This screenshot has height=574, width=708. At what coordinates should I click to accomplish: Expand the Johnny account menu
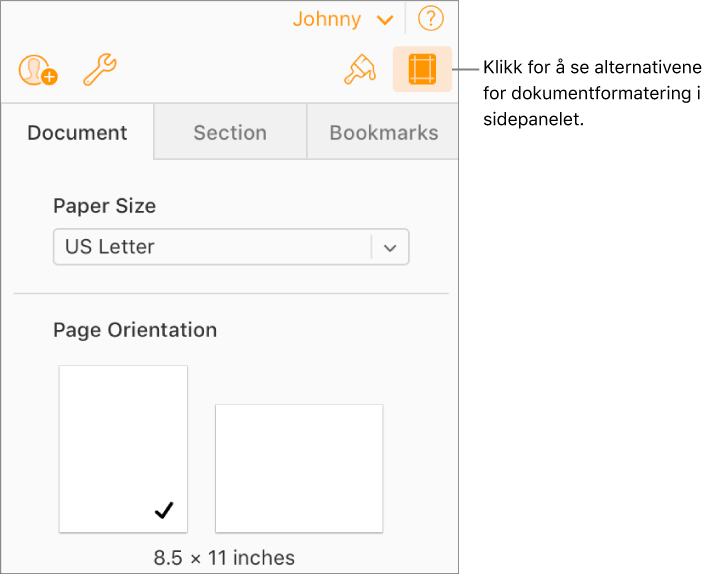[x=343, y=19]
